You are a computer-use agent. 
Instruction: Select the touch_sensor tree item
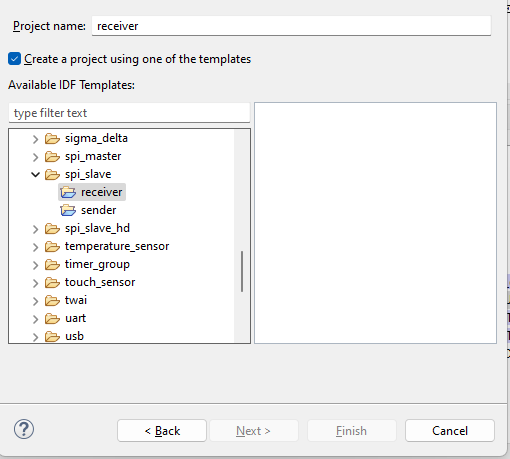click(100, 282)
